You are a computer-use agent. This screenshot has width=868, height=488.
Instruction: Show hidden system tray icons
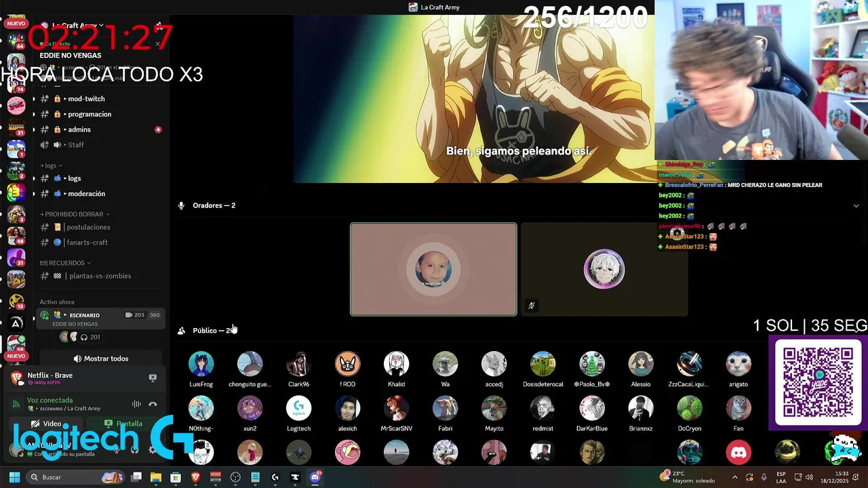click(x=735, y=477)
